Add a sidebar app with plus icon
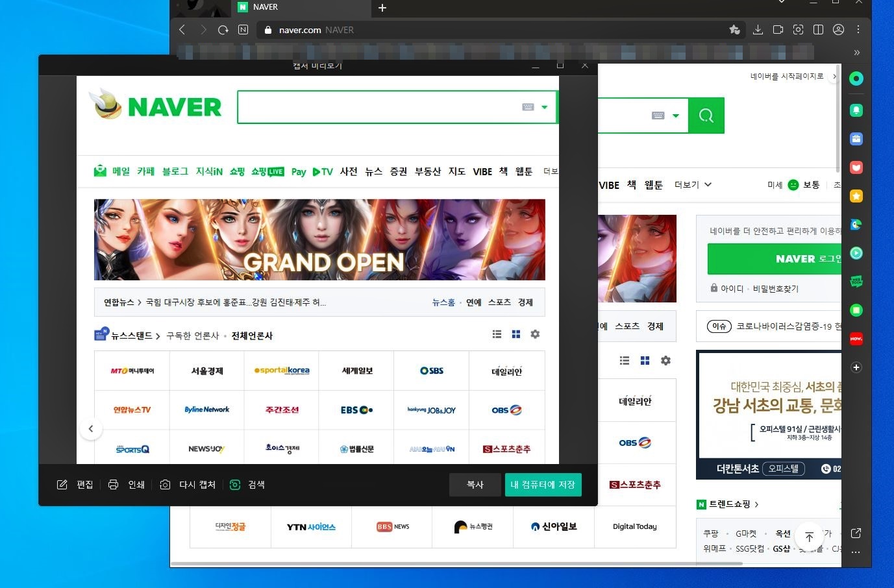Image resolution: width=894 pixels, height=588 pixels. [856, 367]
